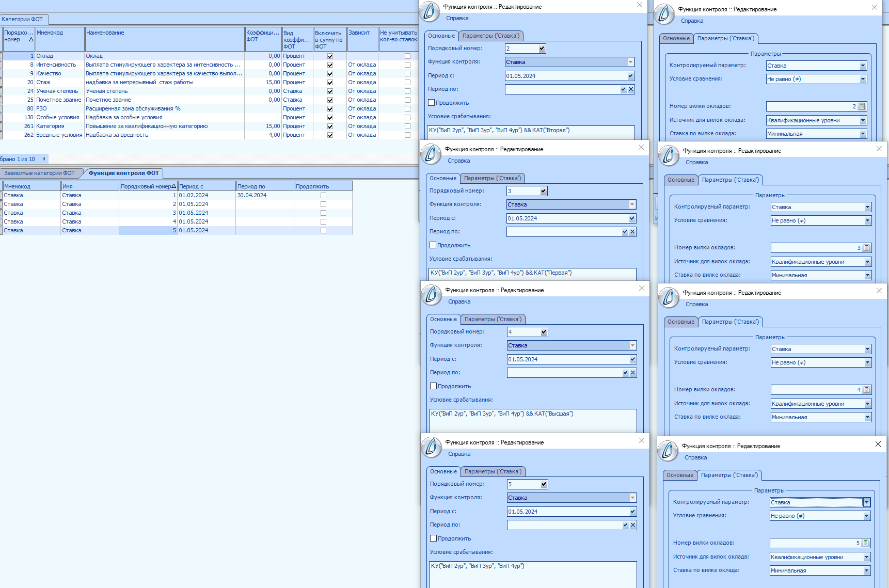Open Справка link in fork number 4 dialog
This screenshot has width=889, height=588.
[x=697, y=304]
